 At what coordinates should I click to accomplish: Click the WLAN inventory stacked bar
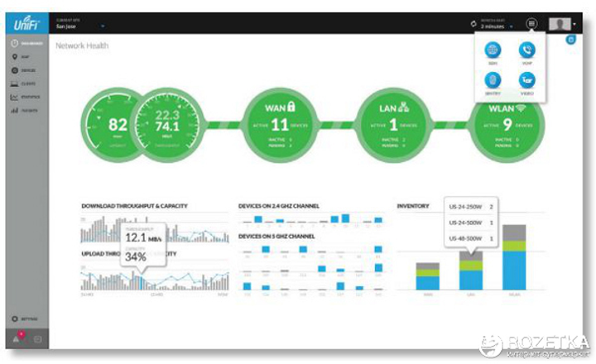[x=514, y=257]
